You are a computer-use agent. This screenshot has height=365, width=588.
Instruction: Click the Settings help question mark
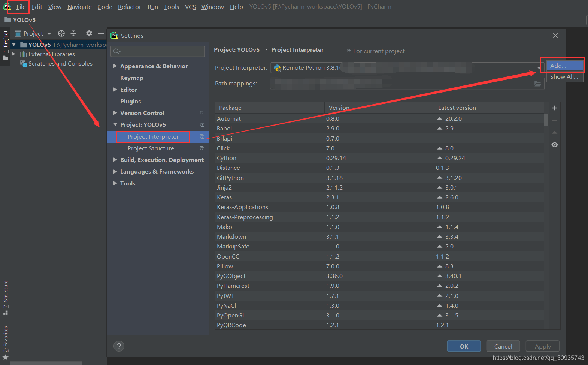(x=119, y=346)
